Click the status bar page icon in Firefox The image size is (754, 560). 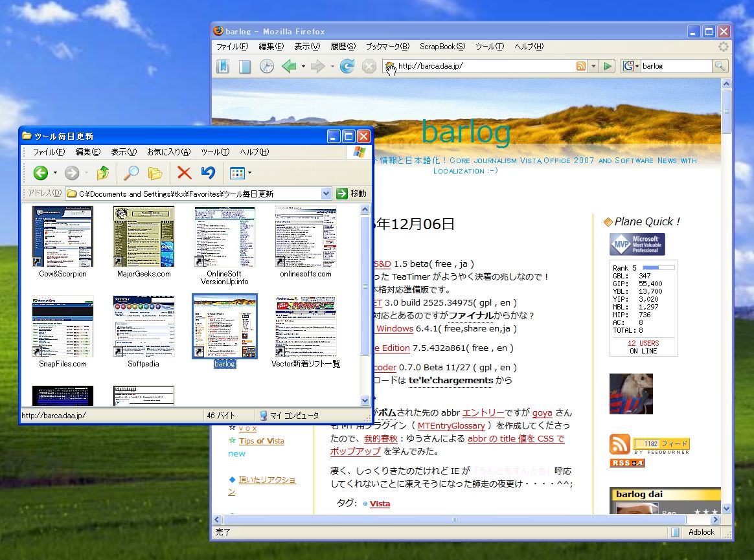click(675, 532)
